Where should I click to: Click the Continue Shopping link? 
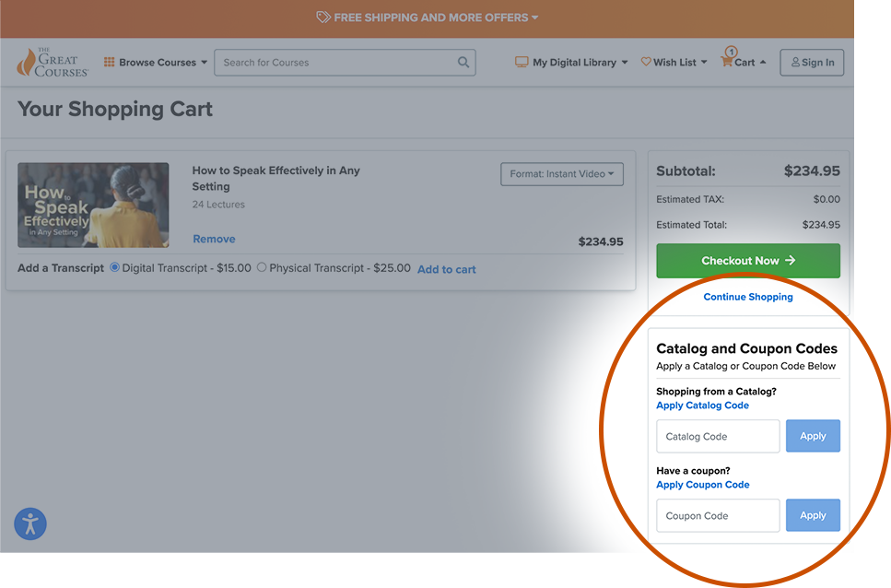(x=747, y=297)
